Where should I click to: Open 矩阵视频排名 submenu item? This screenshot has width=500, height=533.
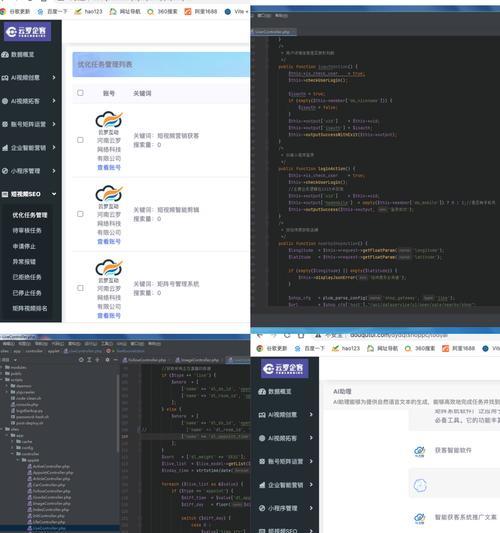point(30,308)
